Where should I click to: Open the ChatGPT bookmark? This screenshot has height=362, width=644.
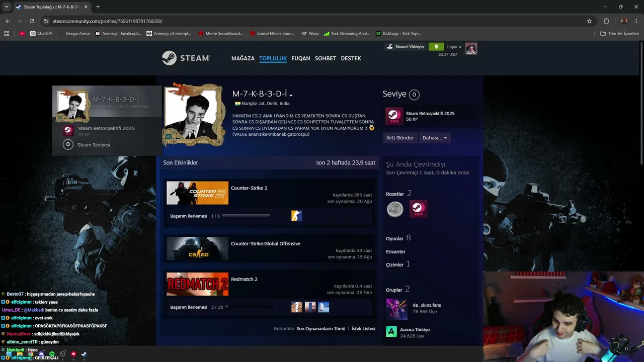41,34
